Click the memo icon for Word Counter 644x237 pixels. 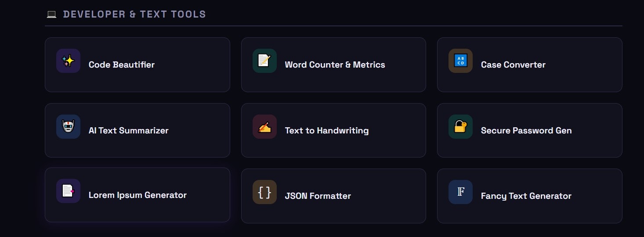pyautogui.click(x=264, y=61)
